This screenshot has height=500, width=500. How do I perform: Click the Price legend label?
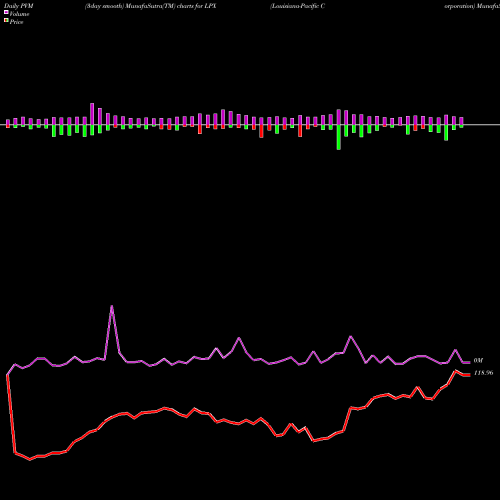click(16, 22)
